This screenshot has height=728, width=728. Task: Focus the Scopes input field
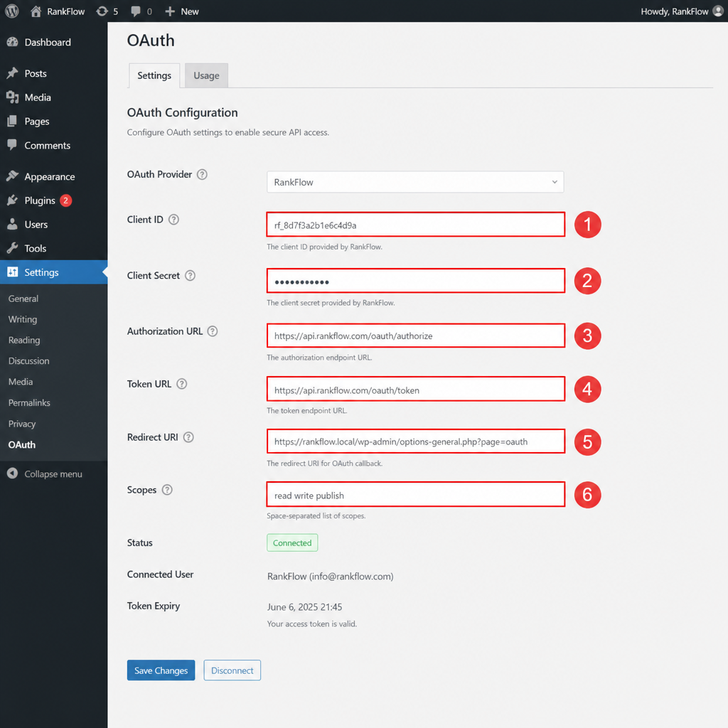(x=415, y=495)
